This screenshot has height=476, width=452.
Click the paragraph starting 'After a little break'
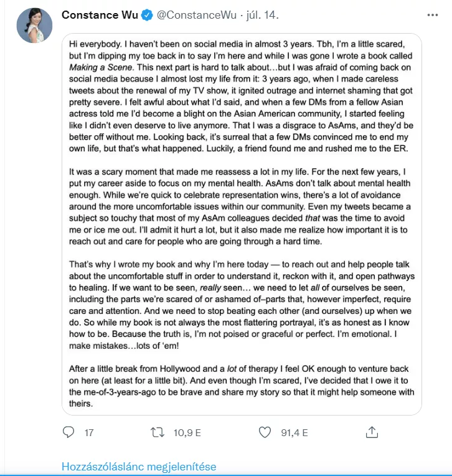(x=242, y=386)
